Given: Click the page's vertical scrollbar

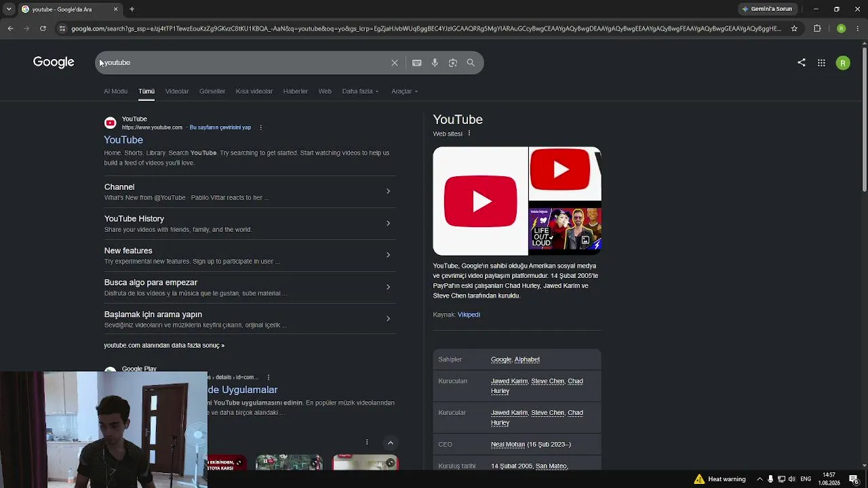Looking at the screenshot, I should pos(864,119).
